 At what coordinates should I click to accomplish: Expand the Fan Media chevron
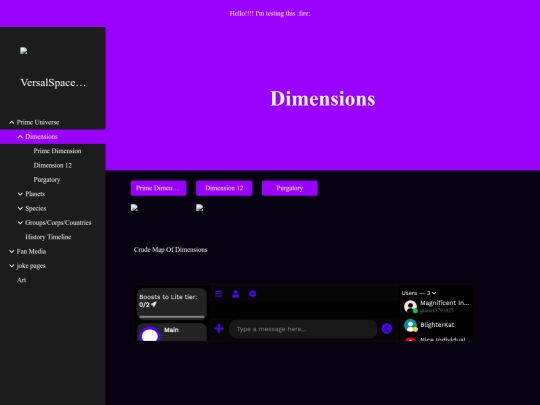pos(12,251)
